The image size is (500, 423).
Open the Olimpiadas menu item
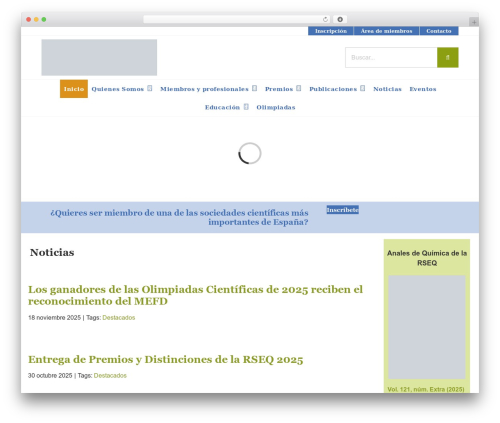(276, 107)
